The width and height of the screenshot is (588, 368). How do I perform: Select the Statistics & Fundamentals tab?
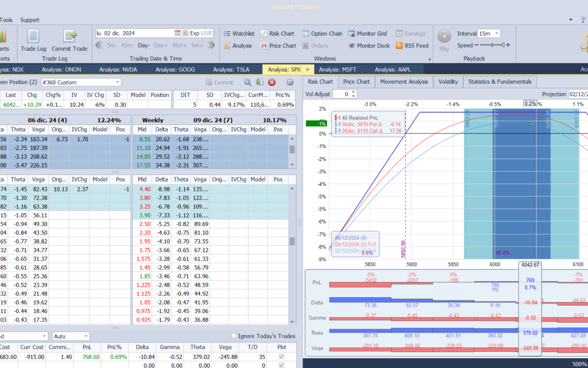click(500, 82)
